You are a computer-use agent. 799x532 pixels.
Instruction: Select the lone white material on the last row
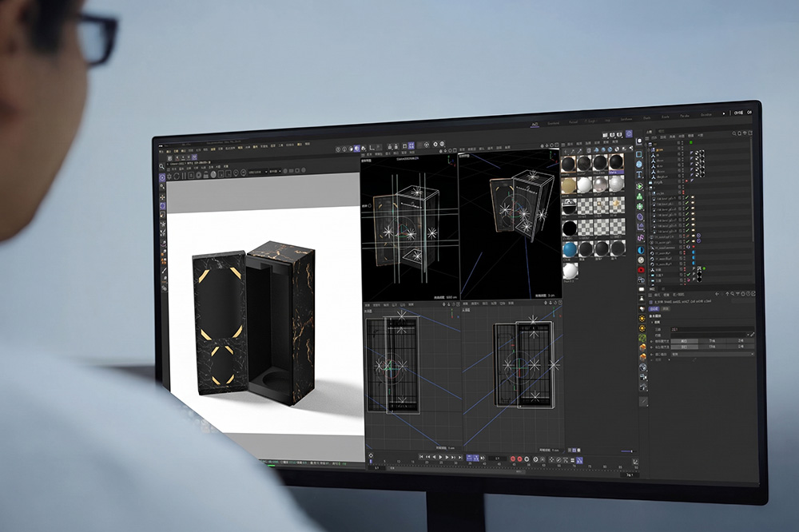[570, 270]
